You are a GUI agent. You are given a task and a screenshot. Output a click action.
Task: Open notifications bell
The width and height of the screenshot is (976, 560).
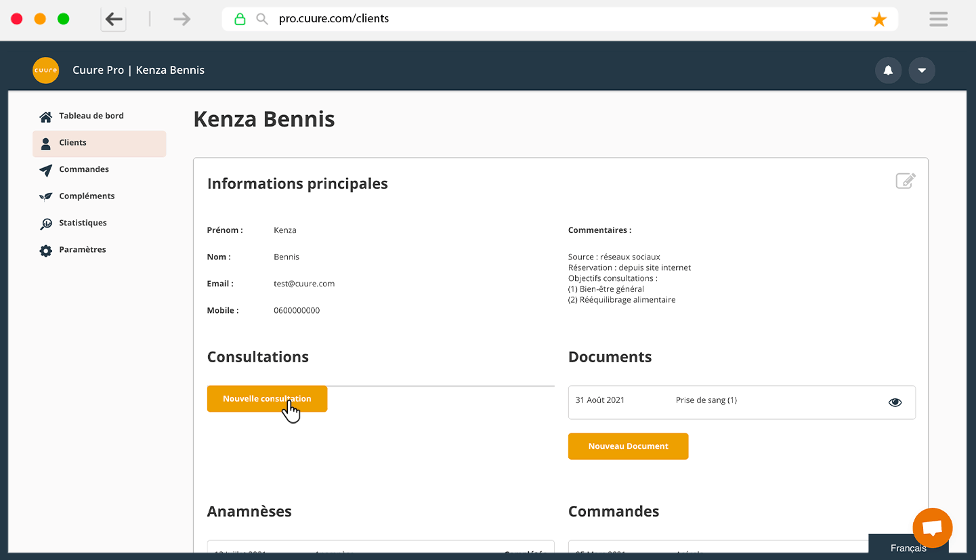(888, 70)
